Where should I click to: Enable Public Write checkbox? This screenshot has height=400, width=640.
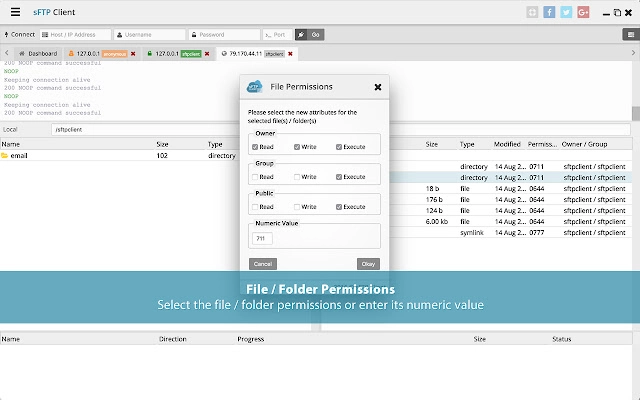tap(297, 207)
